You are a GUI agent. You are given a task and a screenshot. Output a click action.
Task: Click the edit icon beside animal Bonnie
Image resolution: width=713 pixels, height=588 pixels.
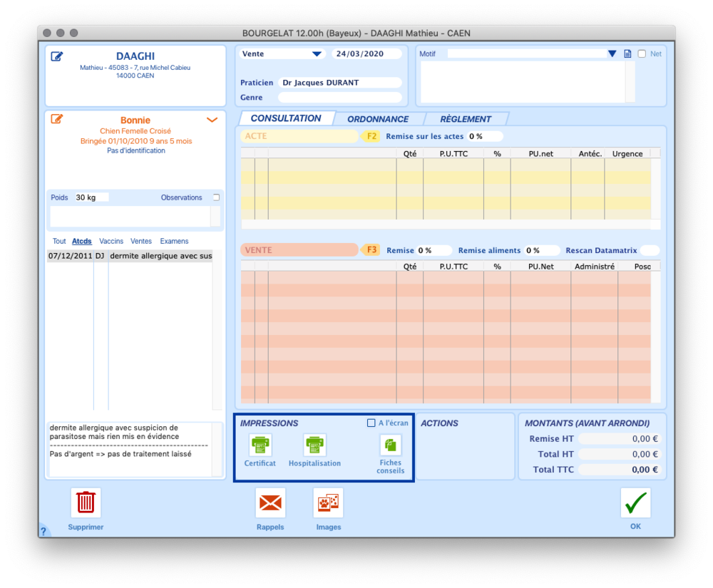(57, 119)
